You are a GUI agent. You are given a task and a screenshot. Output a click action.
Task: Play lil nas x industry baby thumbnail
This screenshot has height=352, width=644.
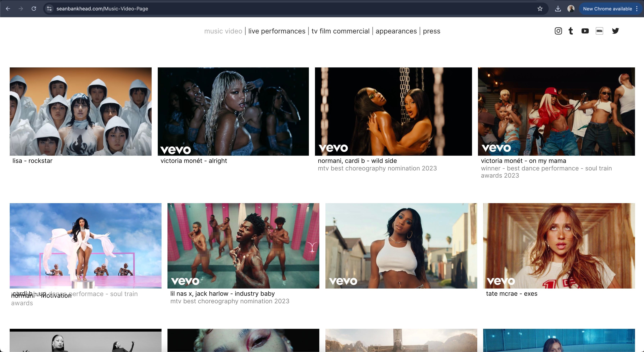pyautogui.click(x=243, y=246)
